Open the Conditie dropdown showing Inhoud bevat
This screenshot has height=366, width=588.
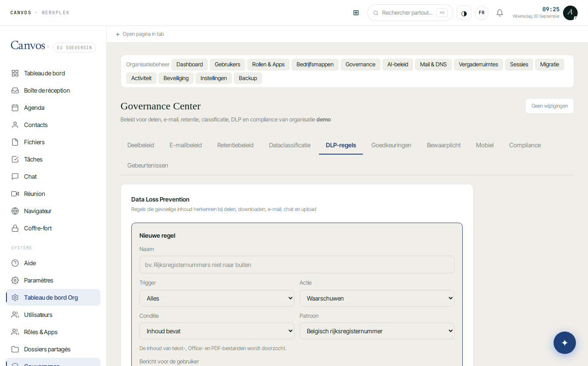coord(217,331)
